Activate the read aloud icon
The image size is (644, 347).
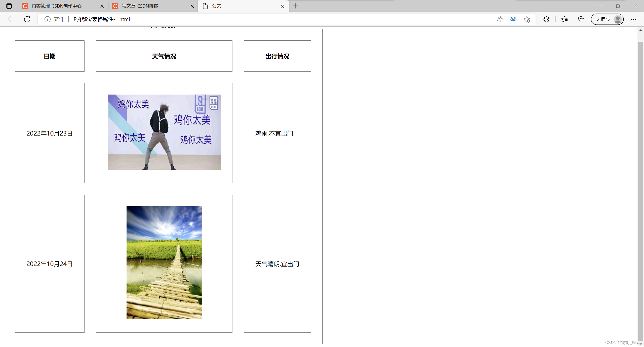click(x=500, y=19)
